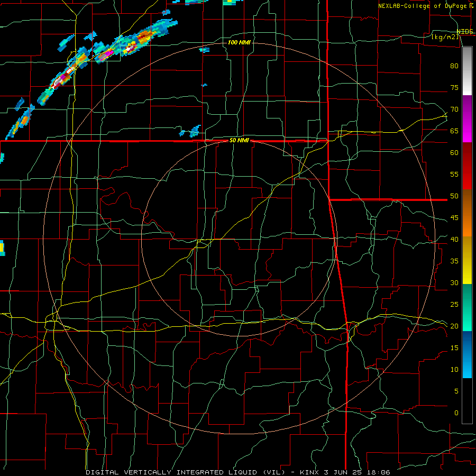Viewport: 476px width, 476px height.
Task: Click the scale value 40
Action: pyautogui.click(x=454, y=239)
